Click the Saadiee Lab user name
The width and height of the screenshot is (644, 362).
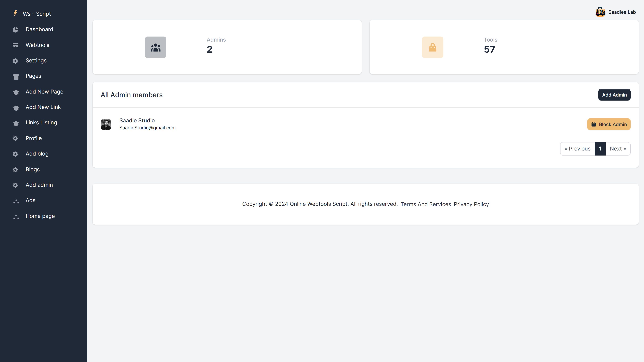click(622, 12)
